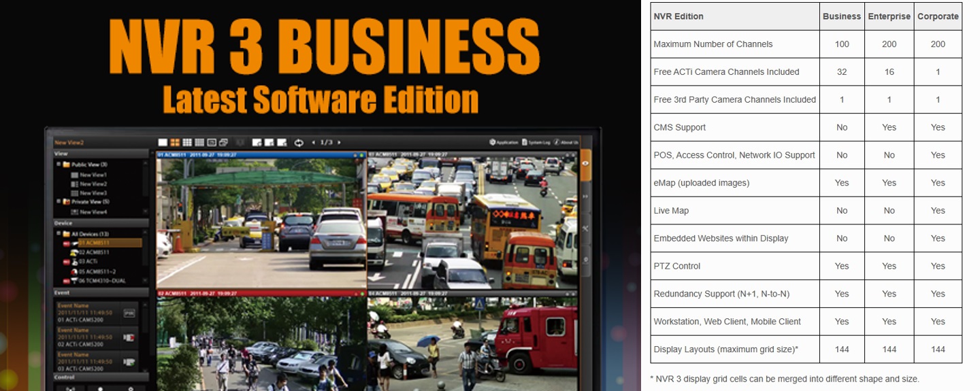The image size is (980, 391).
Task: Open About Us
Action: [x=566, y=142]
